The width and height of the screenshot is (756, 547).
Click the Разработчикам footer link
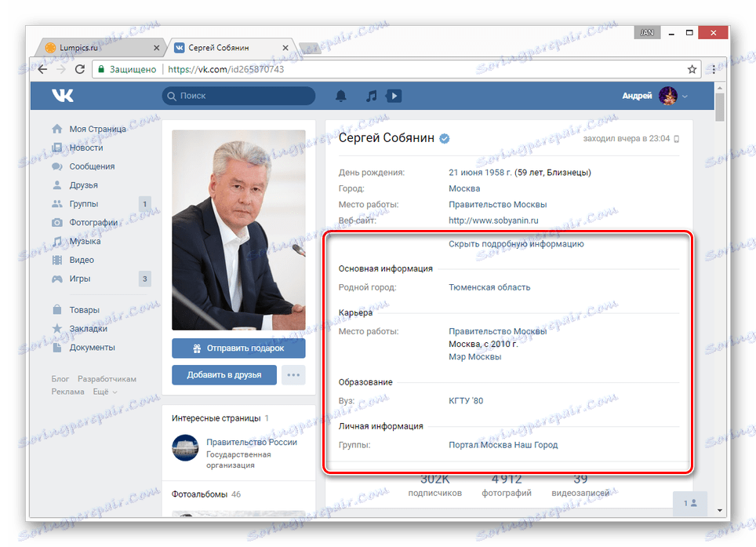[107, 379]
